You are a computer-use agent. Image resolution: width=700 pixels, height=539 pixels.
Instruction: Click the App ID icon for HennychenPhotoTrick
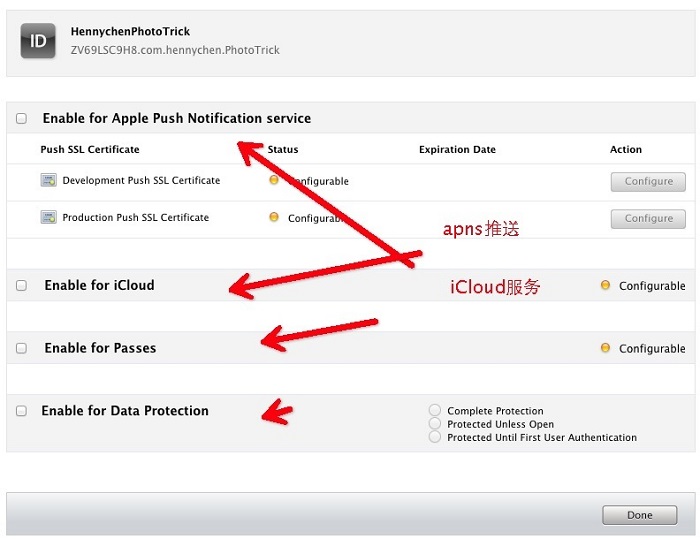pyautogui.click(x=38, y=41)
